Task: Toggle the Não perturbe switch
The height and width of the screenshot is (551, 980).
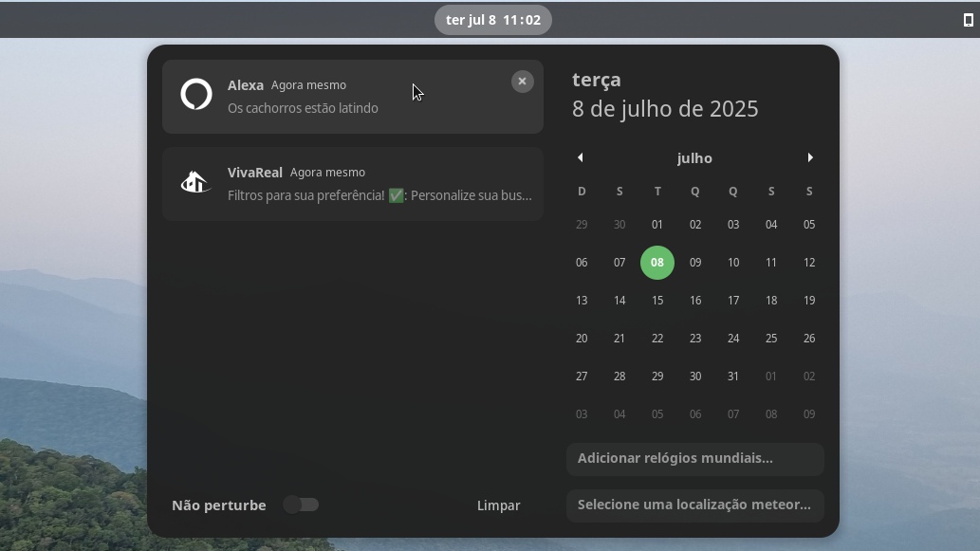Action: coord(301,505)
